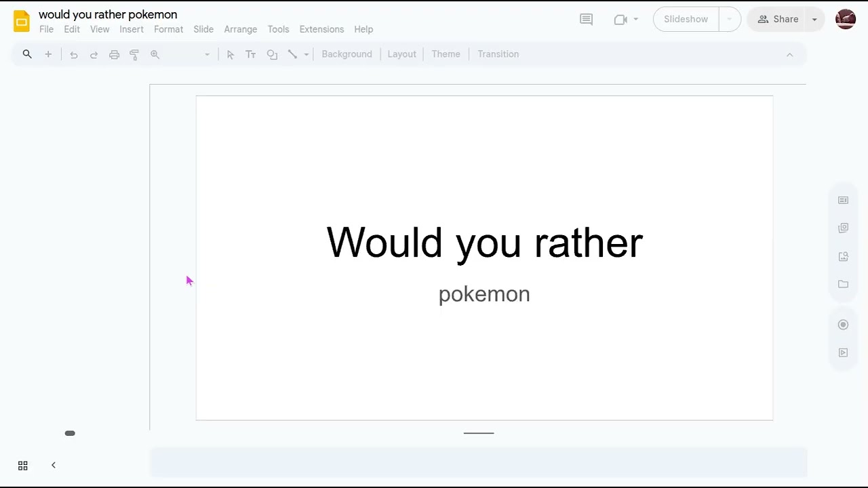Screen dimensions: 868x488
Task: Open third side panel image icon
Action: [843, 256]
